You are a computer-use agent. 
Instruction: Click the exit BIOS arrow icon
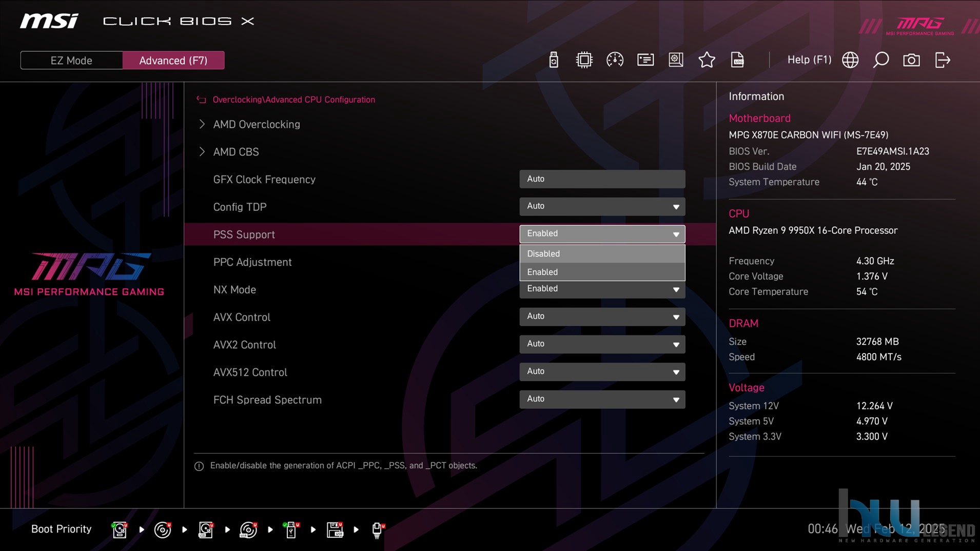tap(943, 60)
